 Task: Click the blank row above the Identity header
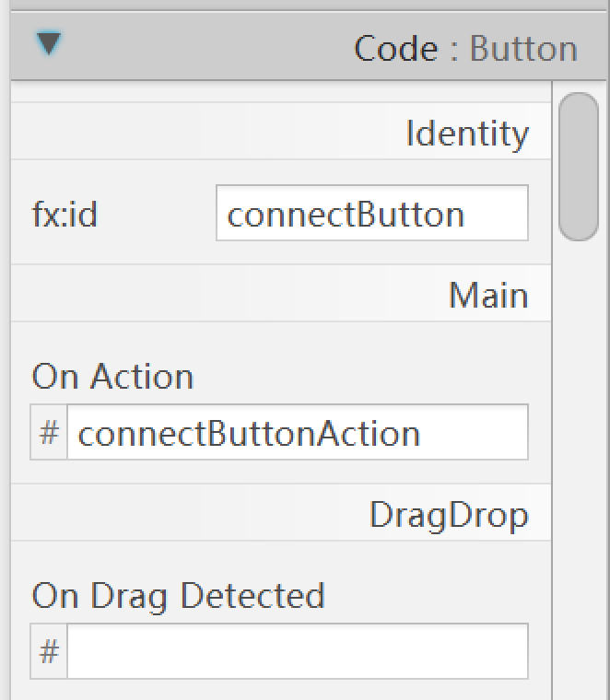pos(281,92)
